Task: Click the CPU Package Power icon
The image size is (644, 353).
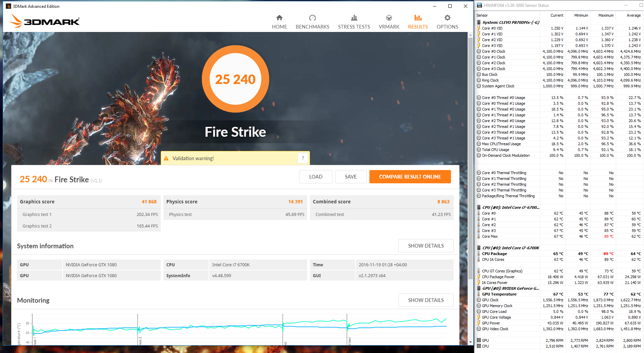Action: [479, 277]
